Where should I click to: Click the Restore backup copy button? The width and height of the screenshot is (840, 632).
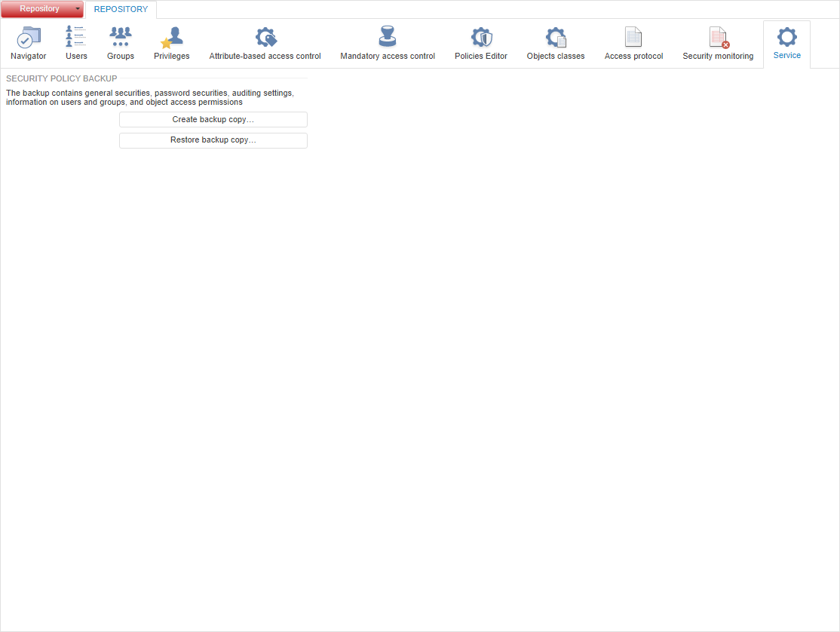(213, 140)
